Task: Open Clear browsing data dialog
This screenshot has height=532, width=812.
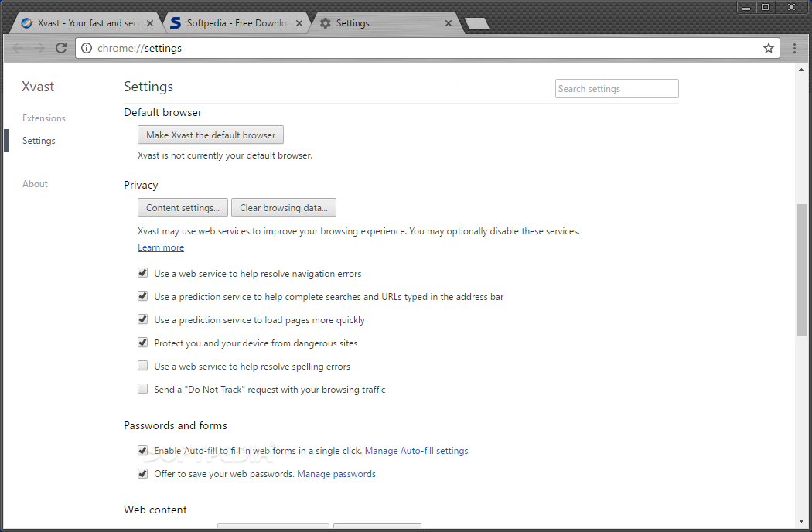Action: [283, 208]
